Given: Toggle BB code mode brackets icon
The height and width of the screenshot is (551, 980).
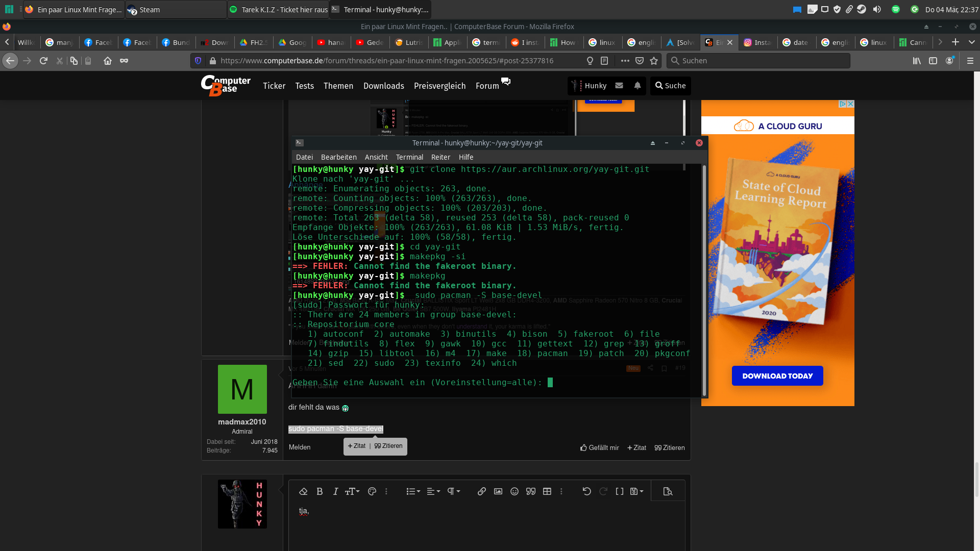Looking at the screenshot, I should click(620, 491).
